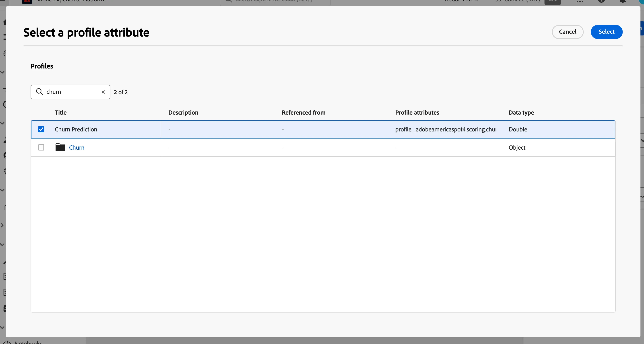Select the Churn Prediction title text
This screenshot has width=644, height=344.
click(76, 129)
